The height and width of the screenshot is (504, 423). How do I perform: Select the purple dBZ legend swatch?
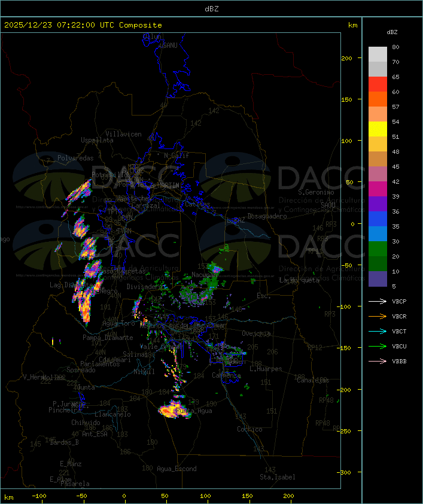click(378, 204)
